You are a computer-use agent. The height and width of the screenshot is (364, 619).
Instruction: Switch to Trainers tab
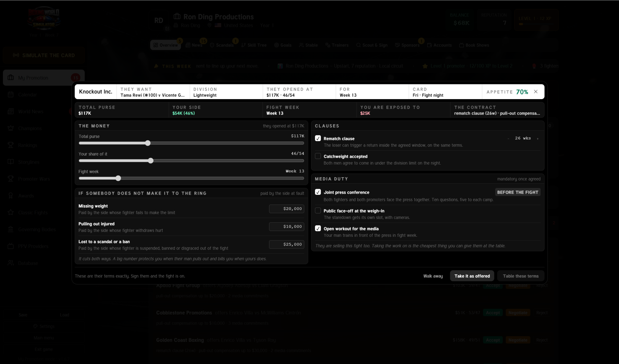pyautogui.click(x=337, y=45)
